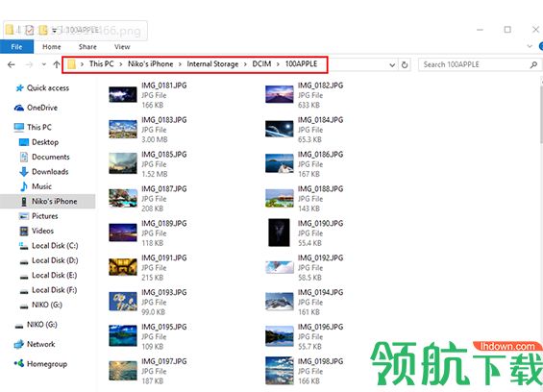Viewport: 543px width, 392px height.
Task: Open Downloads in the navigation pane
Action: [x=43, y=172]
